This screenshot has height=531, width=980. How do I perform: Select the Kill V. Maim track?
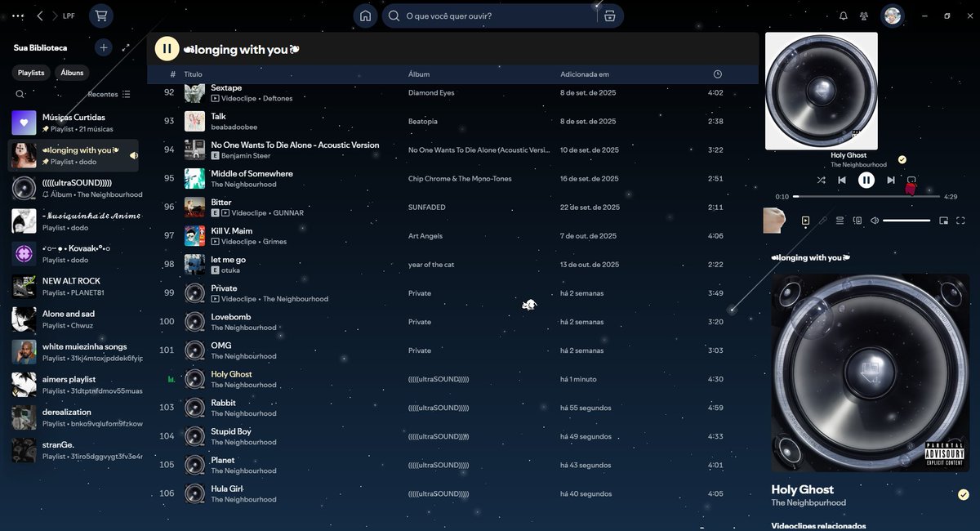click(453, 236)
